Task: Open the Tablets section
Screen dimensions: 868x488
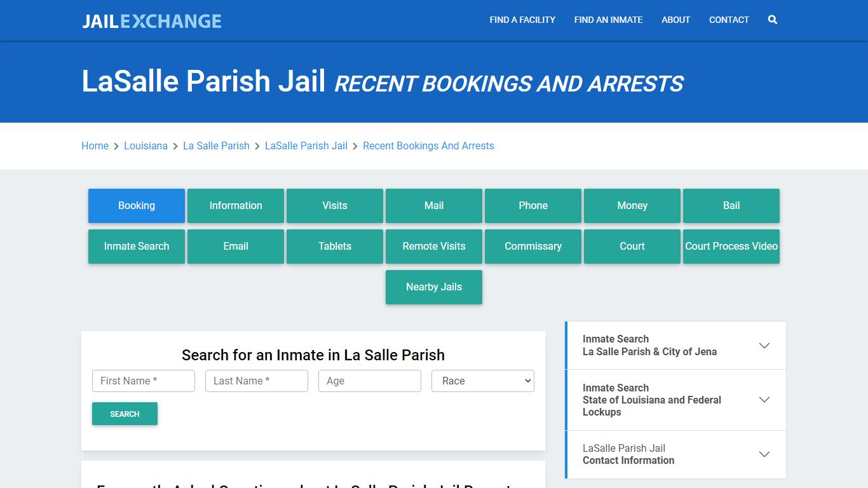Action: [x=335, y=246]
